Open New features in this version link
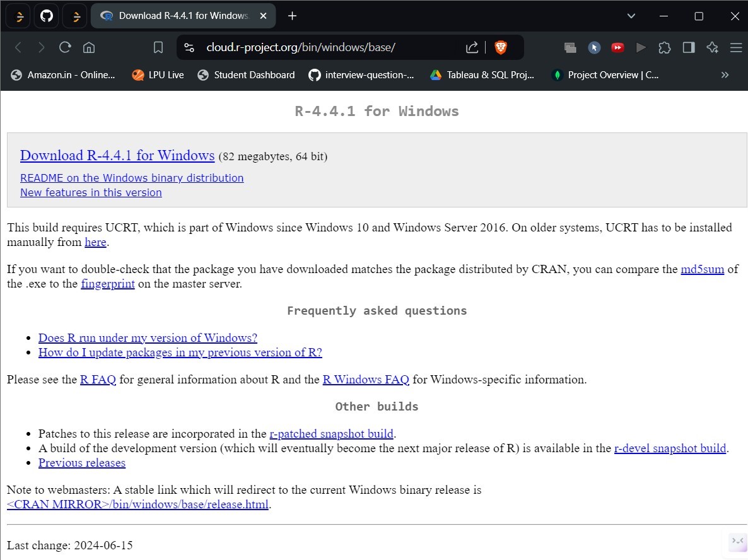This screenshot has width=748, height=560. pyautogui.click(x=91, y=192)
